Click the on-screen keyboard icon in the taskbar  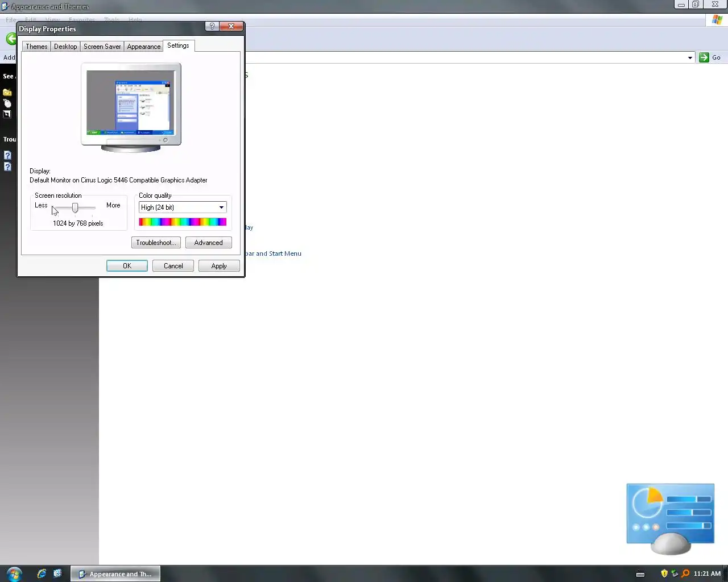(x=640, y=574)
